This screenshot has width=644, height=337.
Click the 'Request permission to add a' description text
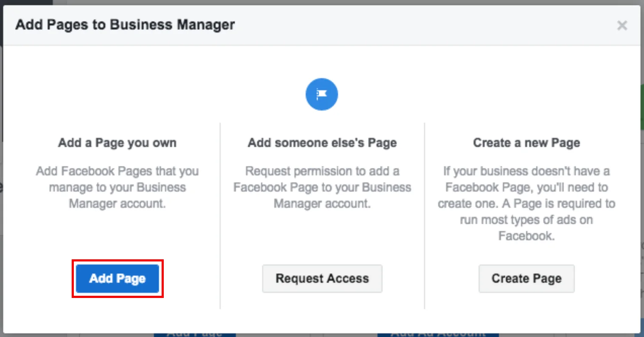tap(322, 187)
